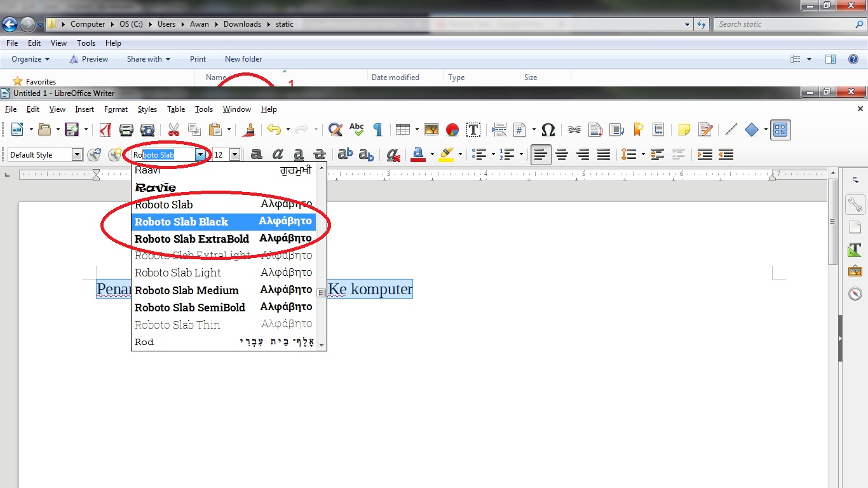Open the Format menu in Writer
This screenshot has width=868, height=488.
[116, 109]
